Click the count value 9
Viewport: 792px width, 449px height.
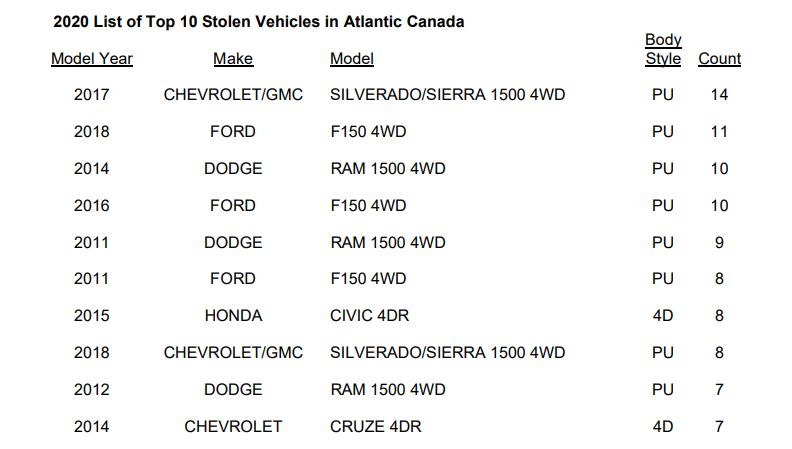point(719,242)
